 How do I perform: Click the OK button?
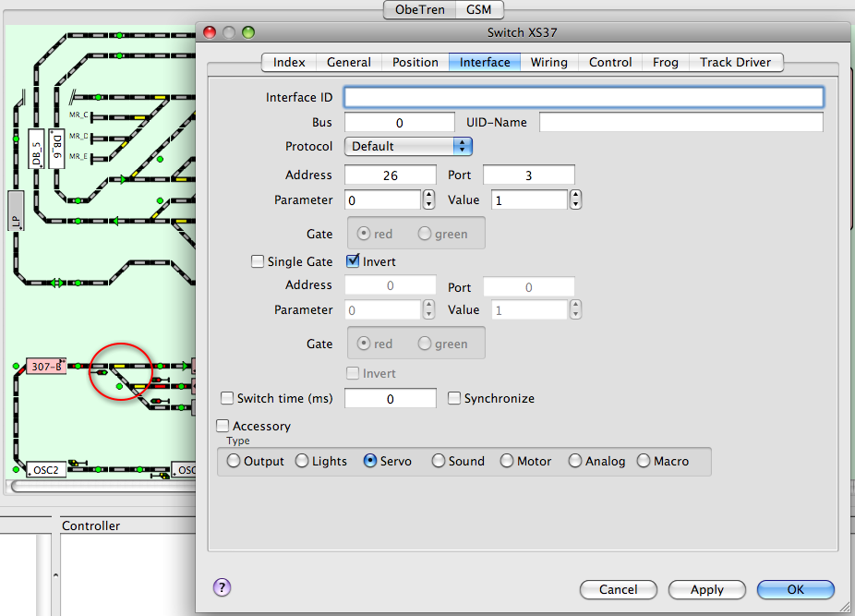796,589
